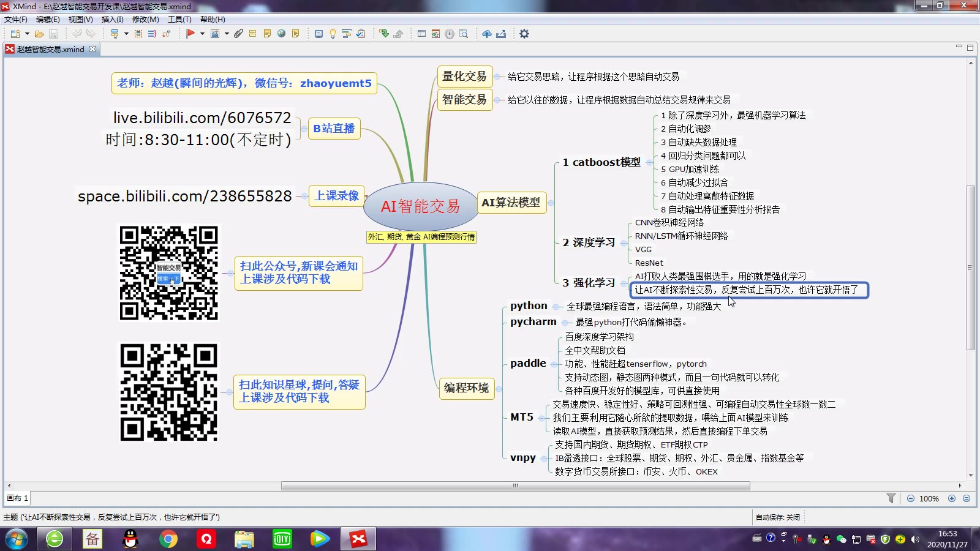Image resolution: width=980 pixels, height=551 pixels.
Task: Click the clock Revisions icon
Action: tap(450, 34)
